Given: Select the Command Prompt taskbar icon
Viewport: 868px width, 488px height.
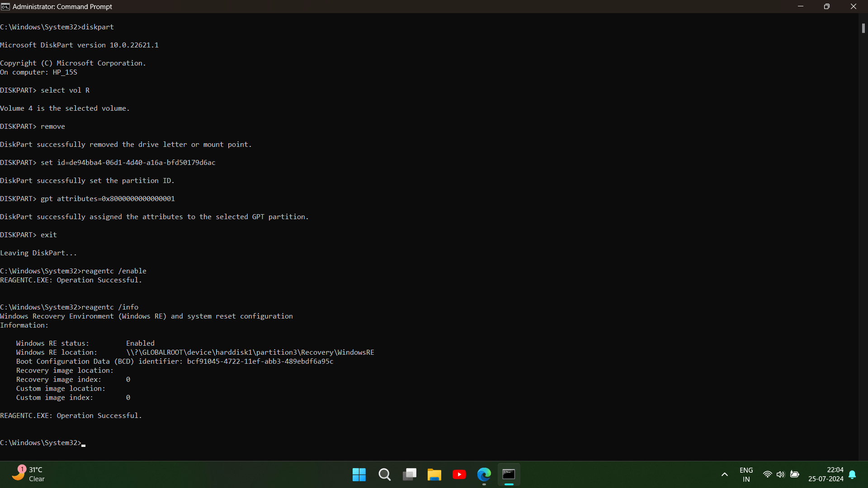Looking at the screenshot, I should (x=509, y=474).
